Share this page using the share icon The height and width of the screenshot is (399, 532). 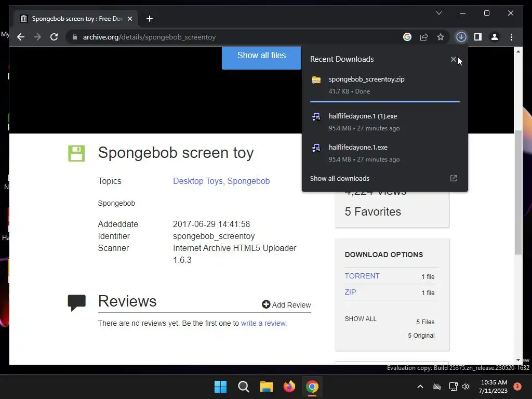click(424, 37)
